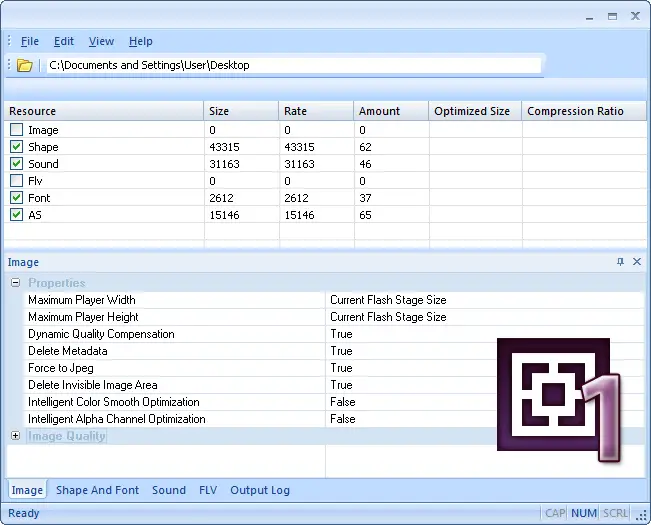This screenshot has height=525, width=651.
Task: Click the open folder icon in toolbar
Action: click(x=25, y=65)
